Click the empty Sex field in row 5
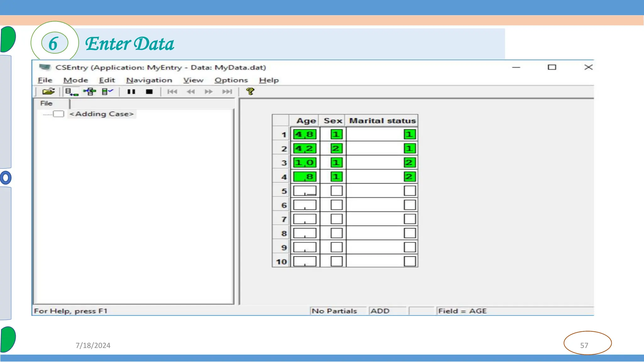Viewport: 644px width, 362px height. (336, 191)
